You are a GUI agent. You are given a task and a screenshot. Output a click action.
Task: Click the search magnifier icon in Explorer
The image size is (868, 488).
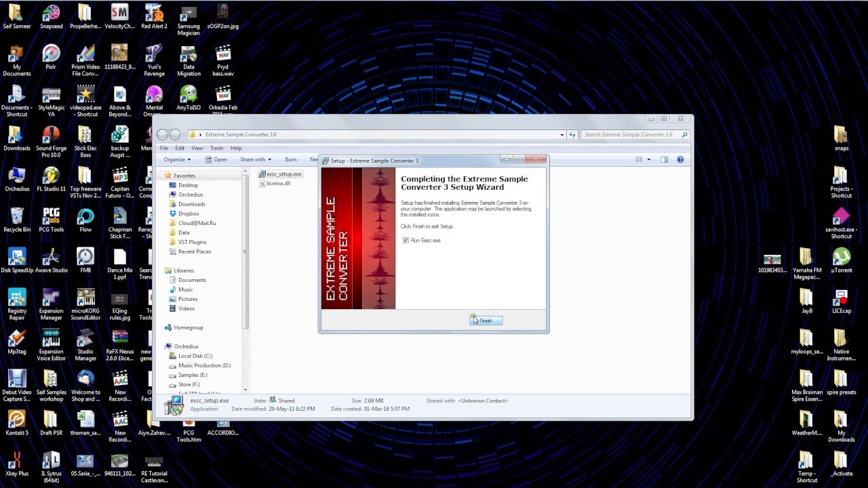(685, 135)
